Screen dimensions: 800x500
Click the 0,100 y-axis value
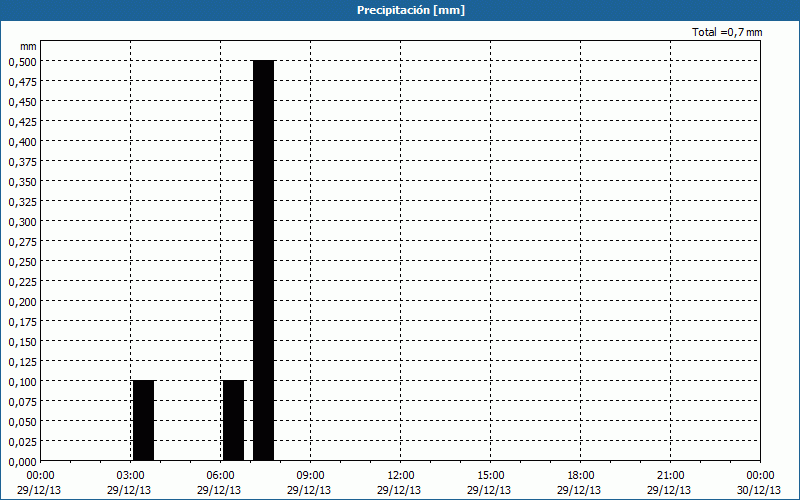[x=23, y=382]
